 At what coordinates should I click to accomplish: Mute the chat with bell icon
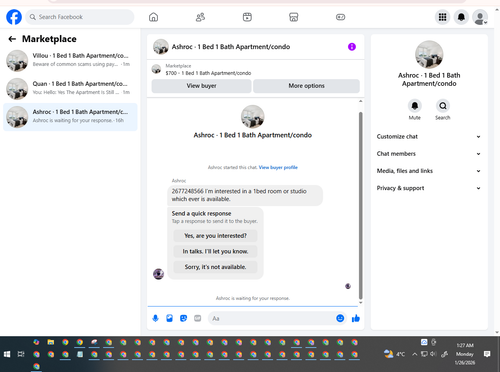(415, 106)
